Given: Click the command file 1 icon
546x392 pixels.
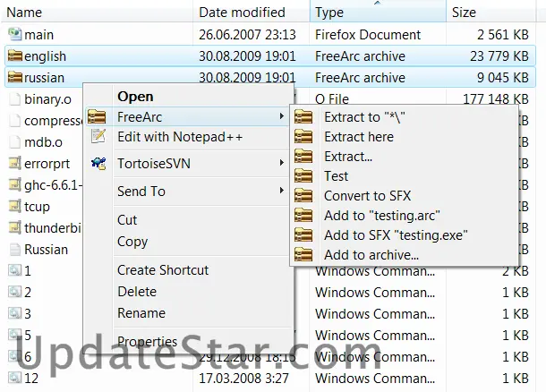Looking at the screenshot, I should click(14, 270).
